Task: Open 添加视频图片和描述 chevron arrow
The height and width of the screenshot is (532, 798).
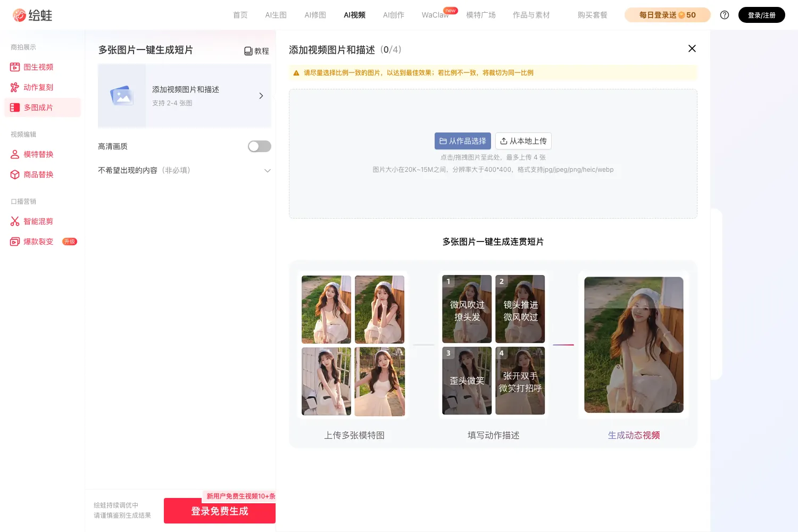Action: tap(261, 96)
